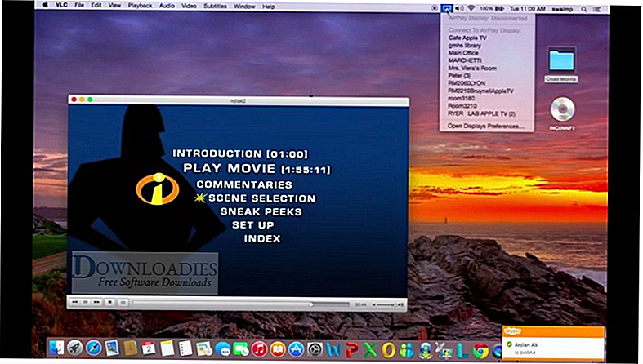Select INDEX in DVD menu
The height and width of the screenshot is (364, 643).
point(262,238)
